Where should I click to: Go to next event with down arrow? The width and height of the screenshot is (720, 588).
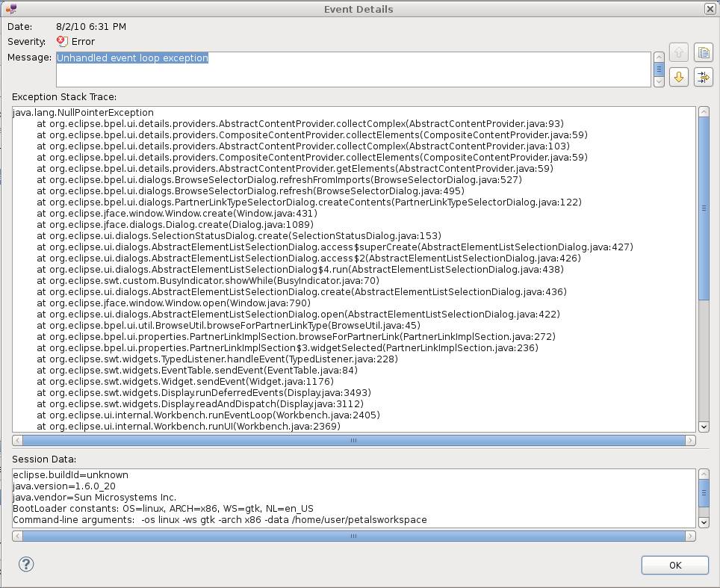pyautogui.click(x=678, y=77)
